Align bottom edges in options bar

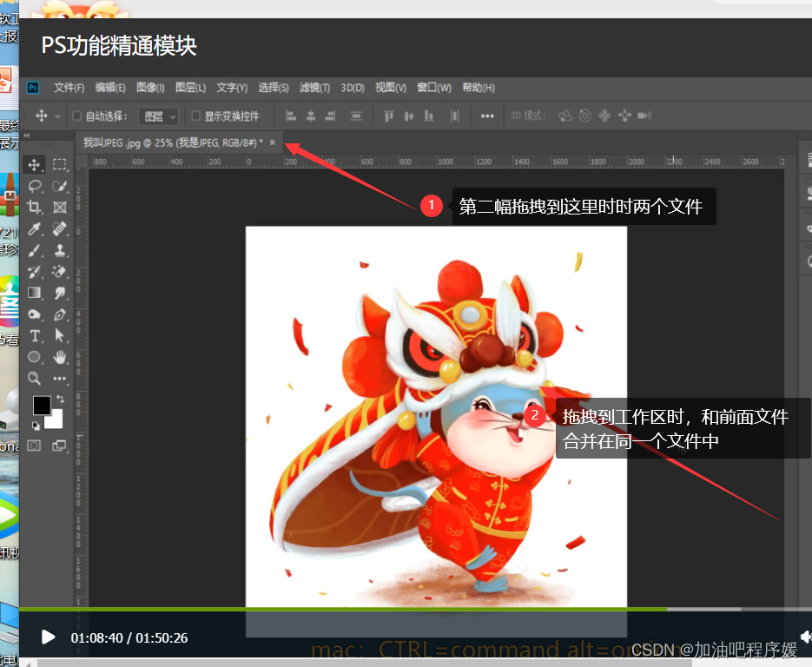click(x=429, y=116)
